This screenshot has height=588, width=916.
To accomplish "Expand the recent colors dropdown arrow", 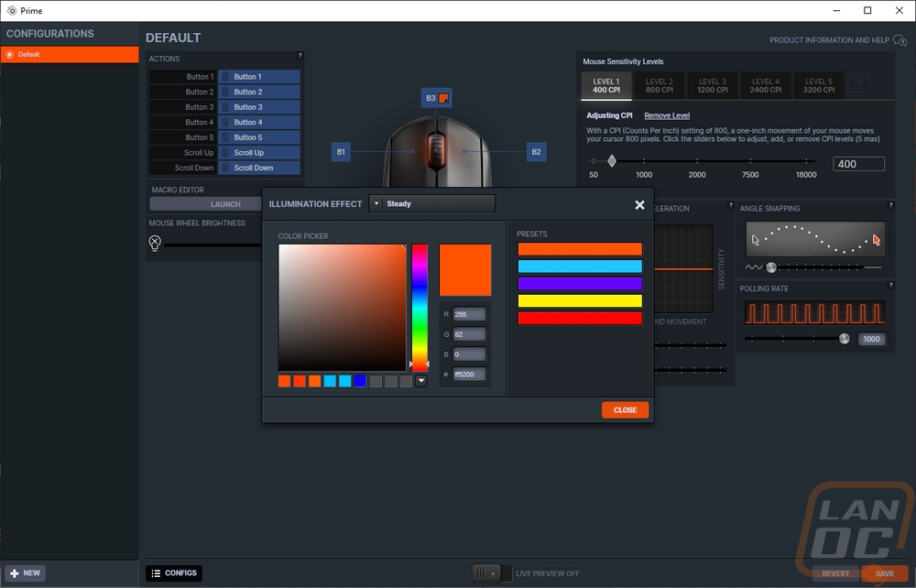I will [x=421, y=381].
